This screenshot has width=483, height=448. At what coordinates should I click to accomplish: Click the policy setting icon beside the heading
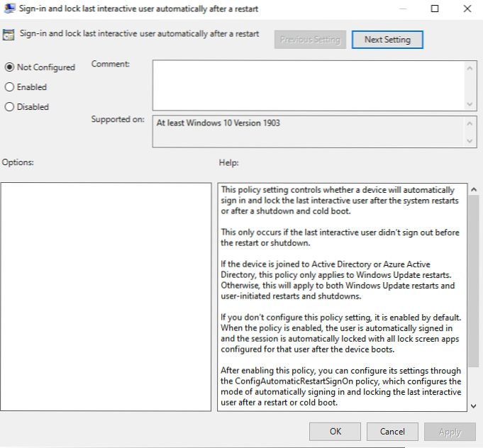click(x=9, y=34)
